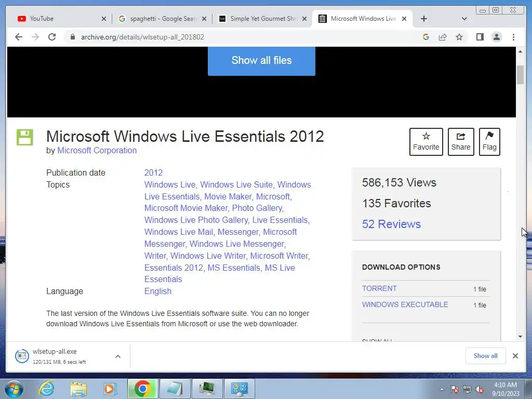Click the monitor-graph taskbar icon
This screenshot has width=532, height=399.
pyautogui.click(x=207, y=389)
